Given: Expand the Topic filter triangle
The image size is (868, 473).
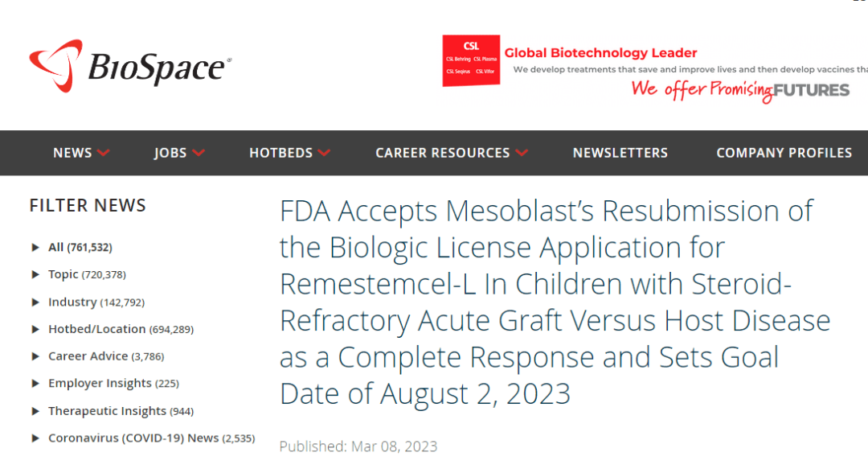Looking at the screenshot, I should tap(35, 274).
